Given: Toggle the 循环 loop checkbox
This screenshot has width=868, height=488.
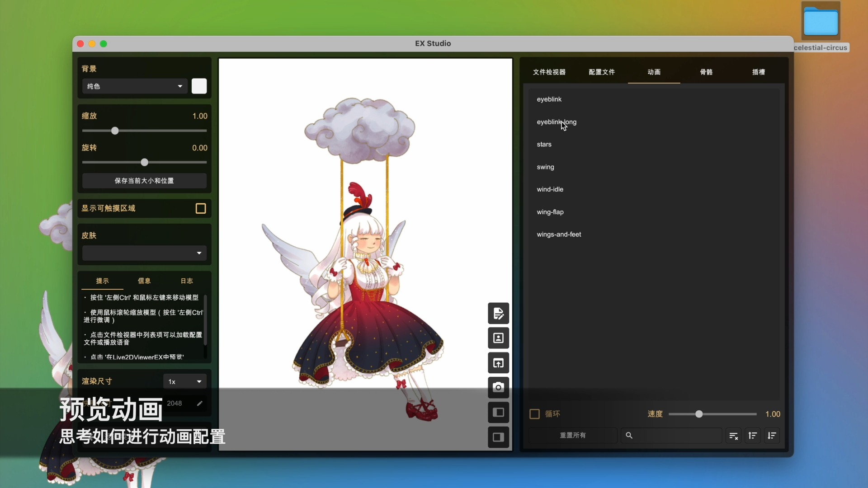Looking at the screenshot, I should point(534,414).
